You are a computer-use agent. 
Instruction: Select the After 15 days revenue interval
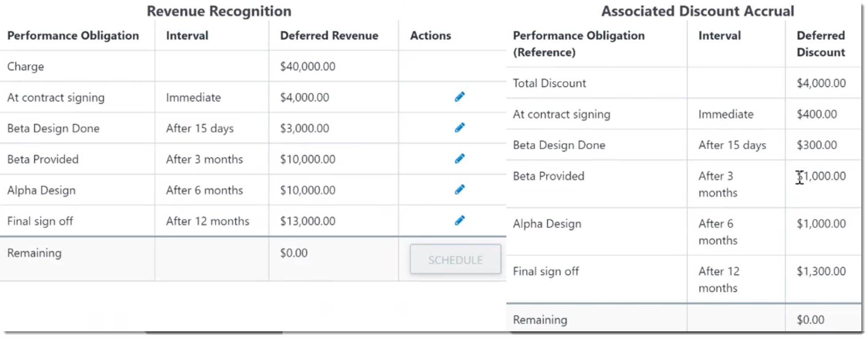point(200,129)
